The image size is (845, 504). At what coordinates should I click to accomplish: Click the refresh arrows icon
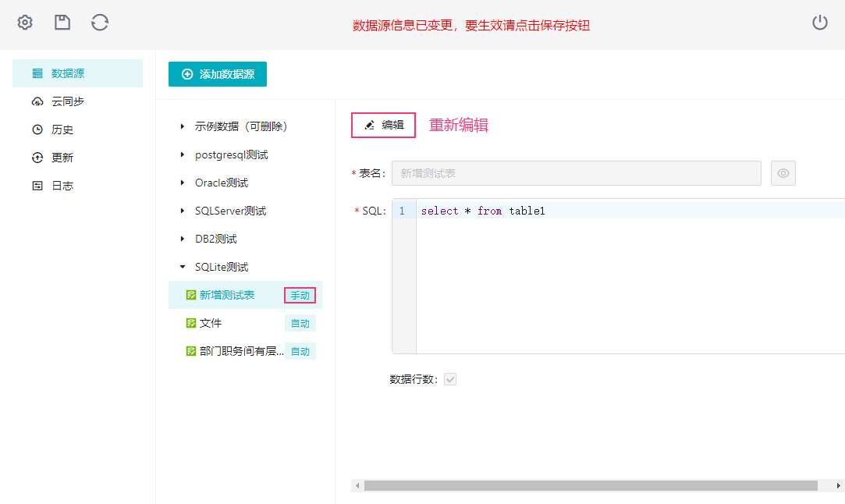pyautogui.click(x=100, y=23)
